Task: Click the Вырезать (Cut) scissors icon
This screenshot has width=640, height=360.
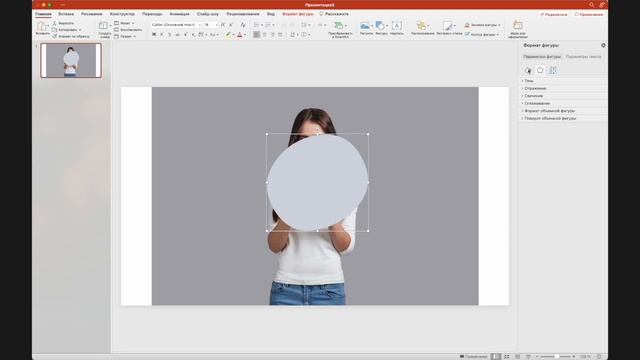Action: pos(54,23)
